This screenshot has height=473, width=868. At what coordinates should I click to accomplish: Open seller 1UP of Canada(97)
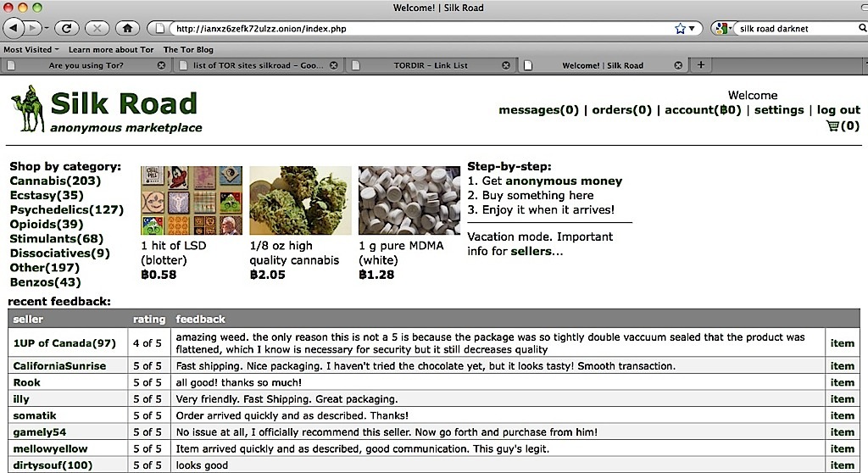[x=64, y=343]
